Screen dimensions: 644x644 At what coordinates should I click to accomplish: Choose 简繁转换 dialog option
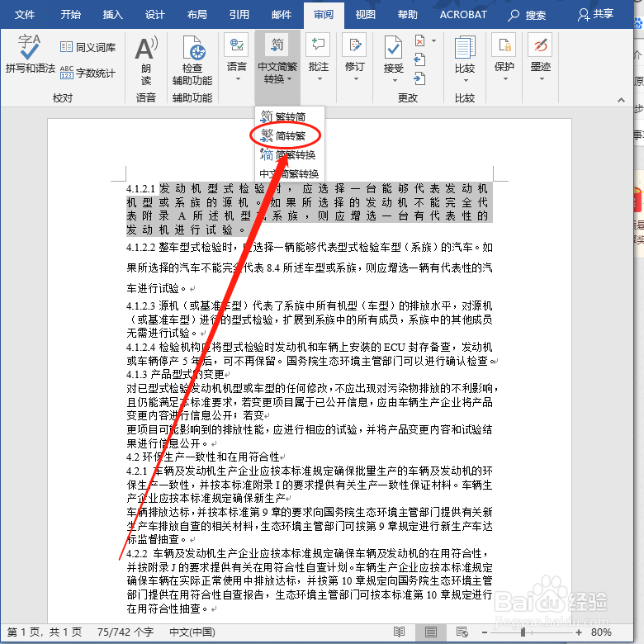click(x=289, y=155)
